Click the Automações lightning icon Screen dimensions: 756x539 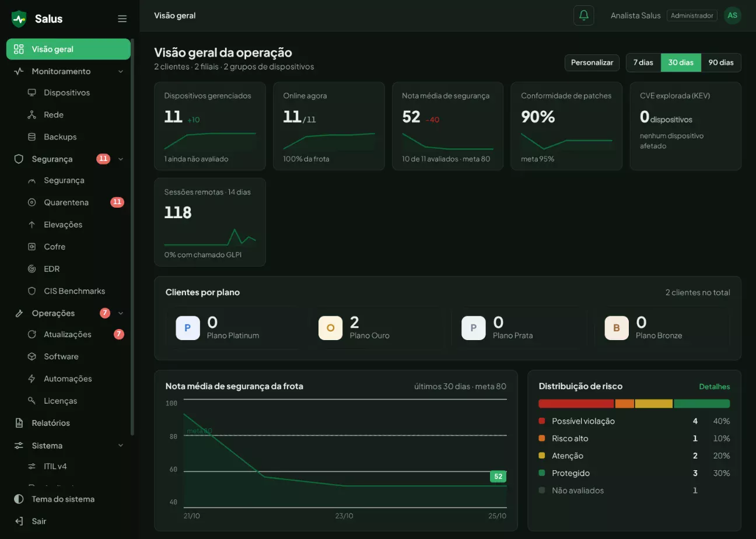[32, 379]
